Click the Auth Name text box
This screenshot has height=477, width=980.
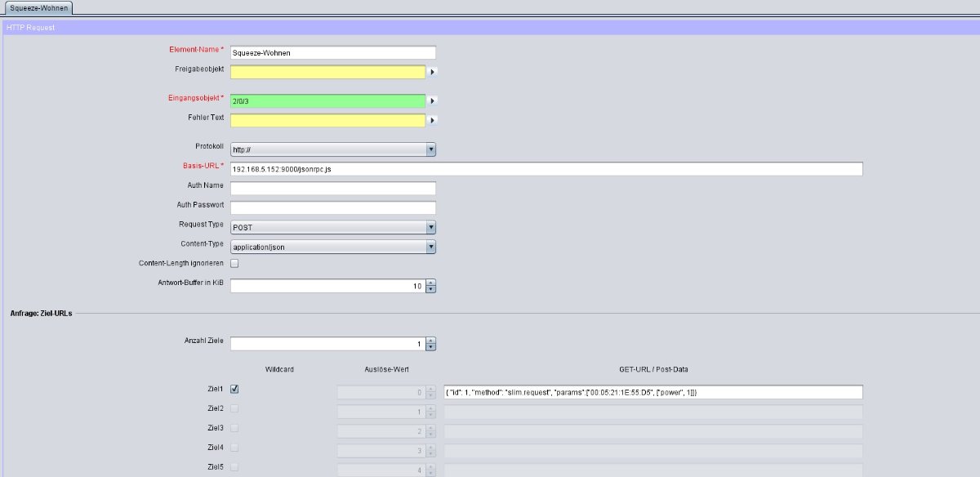[332, 189]
